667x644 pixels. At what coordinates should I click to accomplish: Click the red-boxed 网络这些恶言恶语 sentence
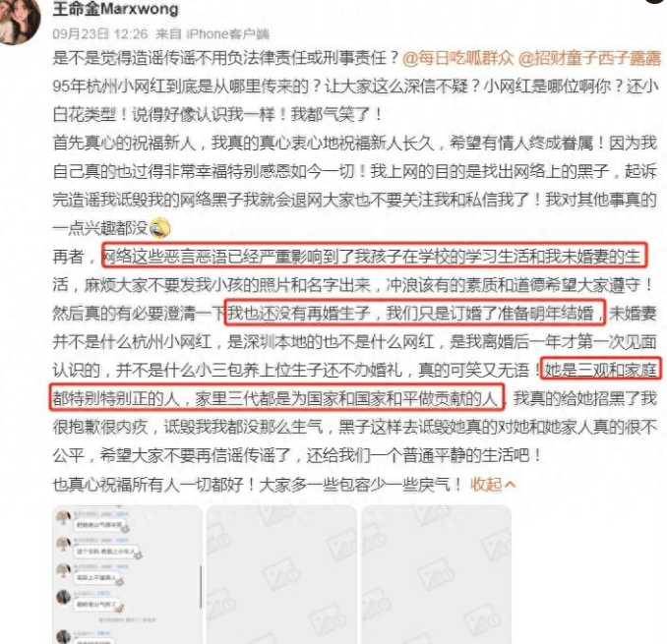click(x=375, y=255)
